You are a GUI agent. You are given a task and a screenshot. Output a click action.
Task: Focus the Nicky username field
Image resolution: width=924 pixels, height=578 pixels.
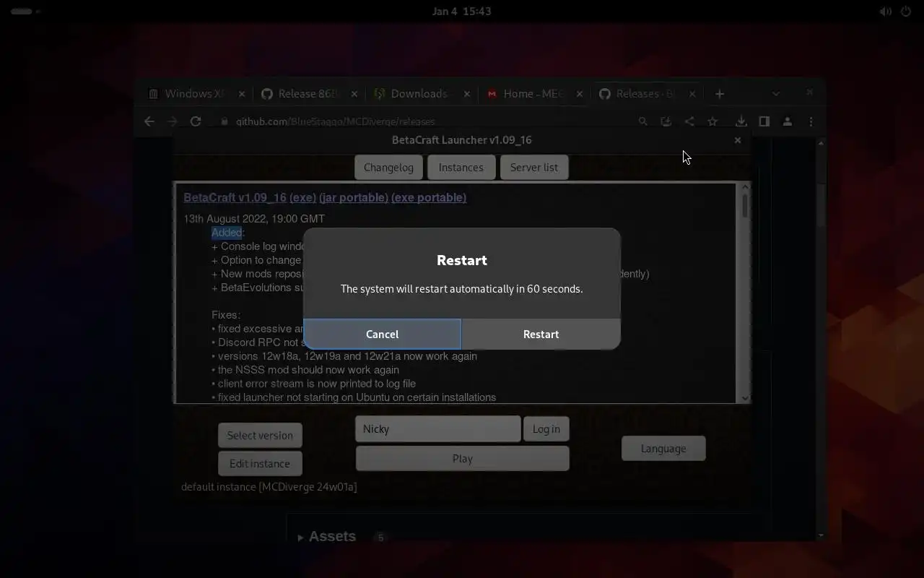pos(438,428)
